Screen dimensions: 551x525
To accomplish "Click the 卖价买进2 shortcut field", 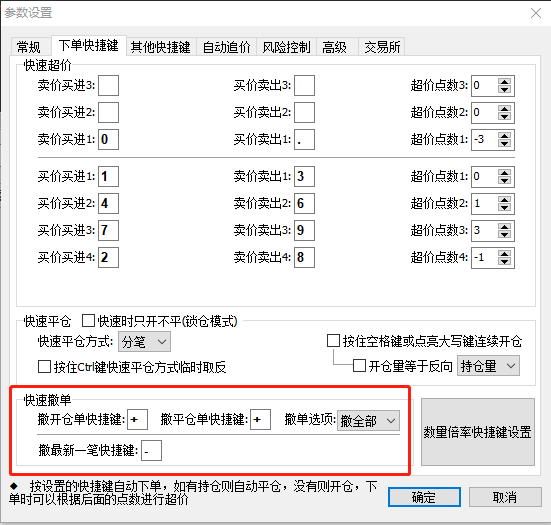I will click(108, 112).
